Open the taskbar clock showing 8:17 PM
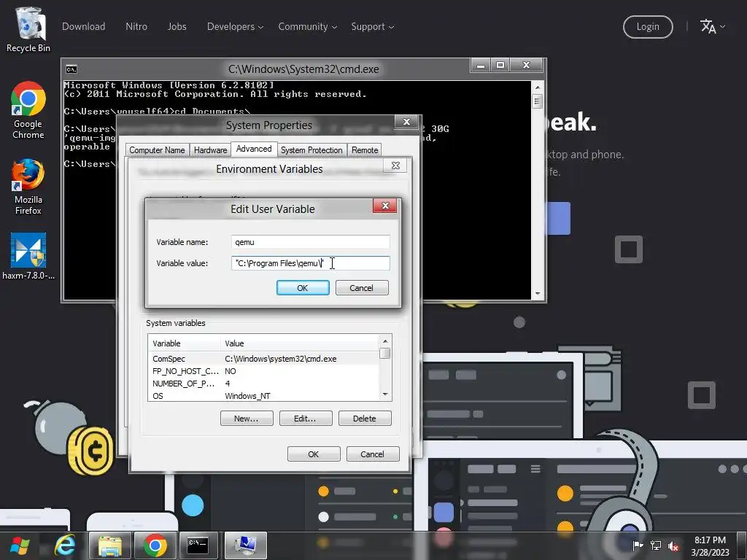747x560 pixels. coord(710,545)
